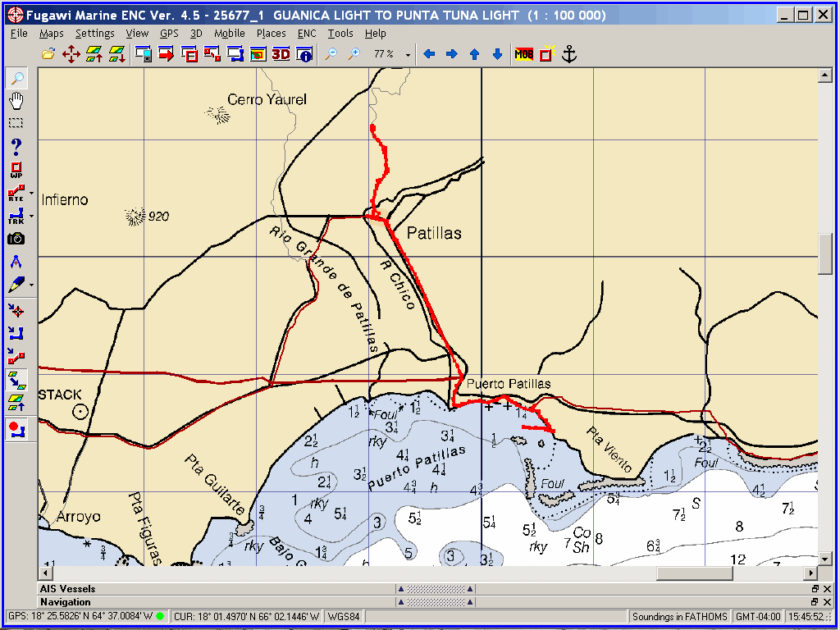The height and width of the screenshot is (630, 840).
Task: Open the ENC menu
Action: click(307, 33)
